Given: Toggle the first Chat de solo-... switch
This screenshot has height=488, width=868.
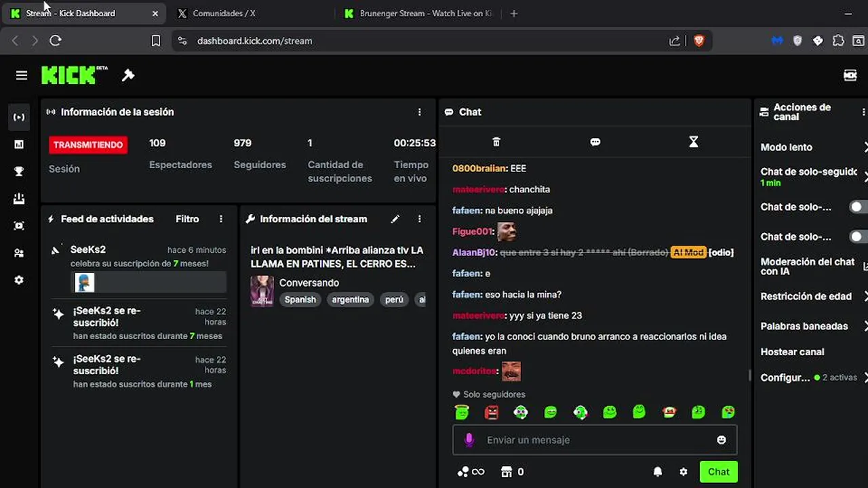Looking at the screenshot, I should pyautogui.click(x=859, y=207).
